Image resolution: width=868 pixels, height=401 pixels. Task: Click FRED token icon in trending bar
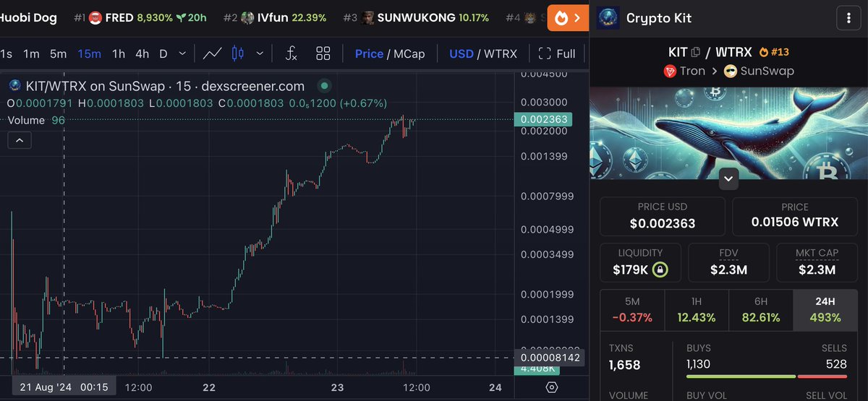coord(95,17)
